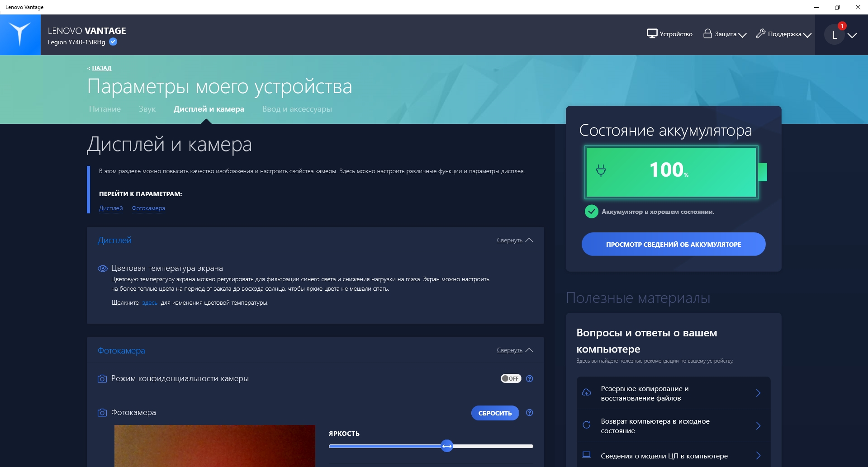This screenshot has width=868, height=467.
Task: Click the Полезные материалы heading
Action: [x=638, y=298]
